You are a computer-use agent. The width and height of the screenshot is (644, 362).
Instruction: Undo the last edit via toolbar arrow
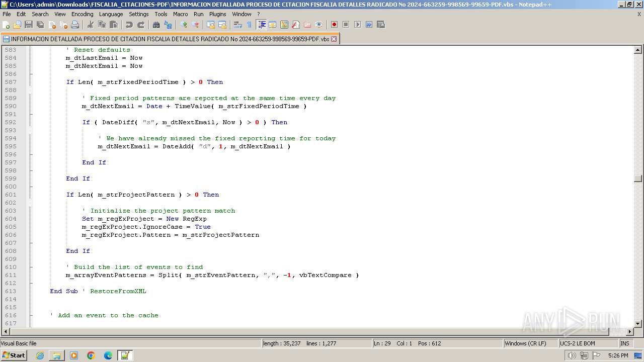129,25
